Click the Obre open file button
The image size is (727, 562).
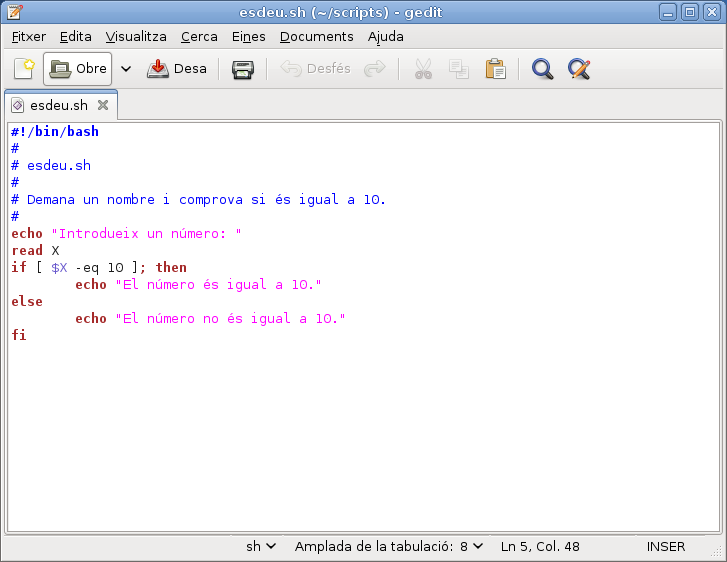click(x=78, y=69)
